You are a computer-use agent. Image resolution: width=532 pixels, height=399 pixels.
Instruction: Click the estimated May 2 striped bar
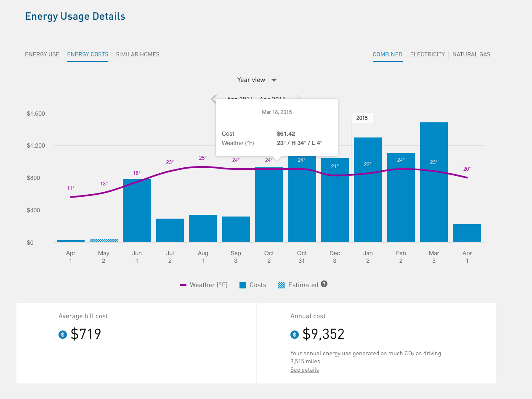(x=104, y=240)
